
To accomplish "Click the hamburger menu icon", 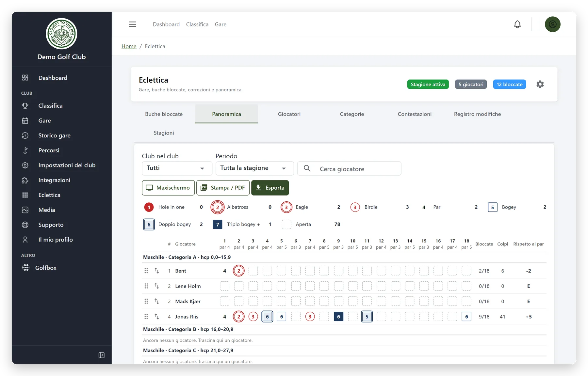I will tap(132, 24).
